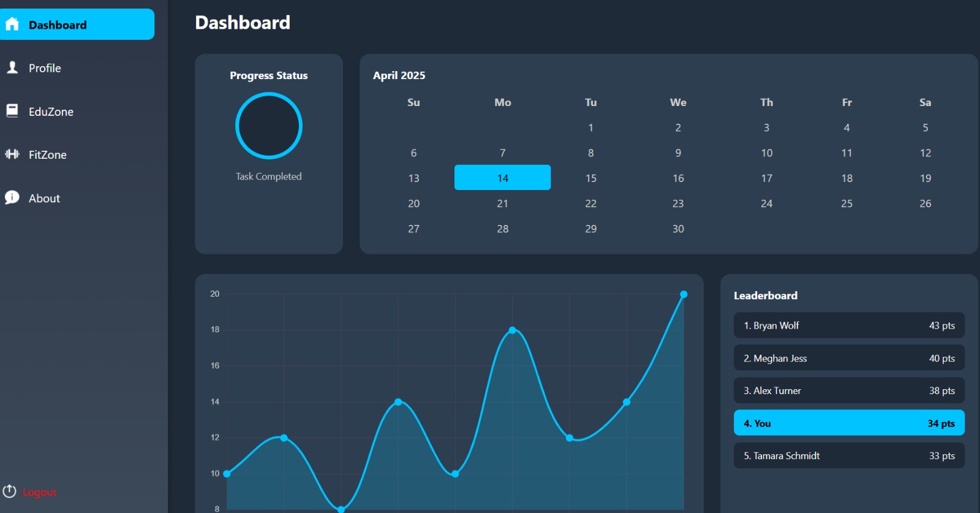Click the Progress Status heading
This screenshot has height=513, width=980.
pos(269,75)
